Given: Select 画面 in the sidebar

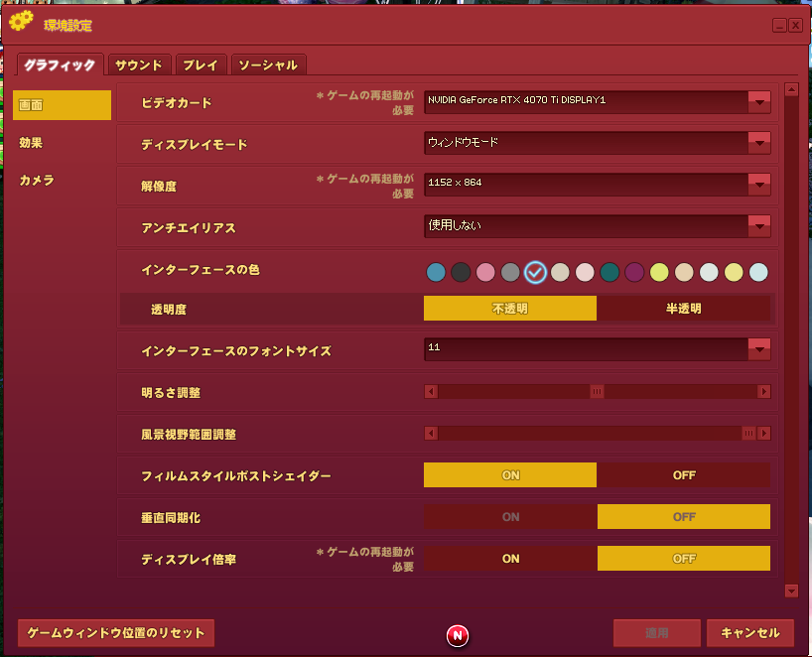Looking at the screenshot, I should pos(62,105).
